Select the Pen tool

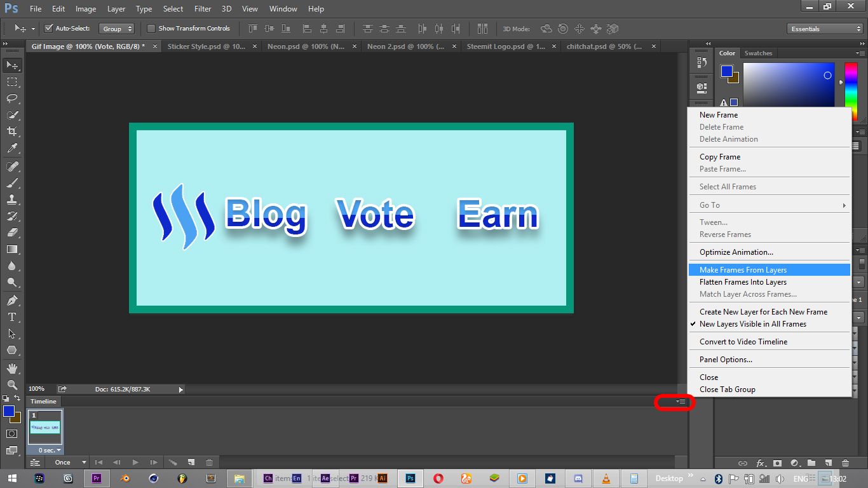click(12, 300)
